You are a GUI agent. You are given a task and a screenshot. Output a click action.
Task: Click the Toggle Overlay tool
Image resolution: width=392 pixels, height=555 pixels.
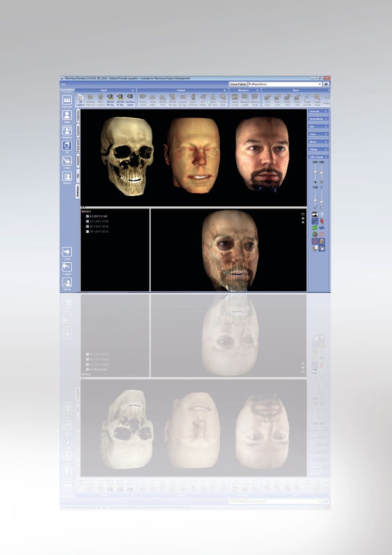(307, 100)
